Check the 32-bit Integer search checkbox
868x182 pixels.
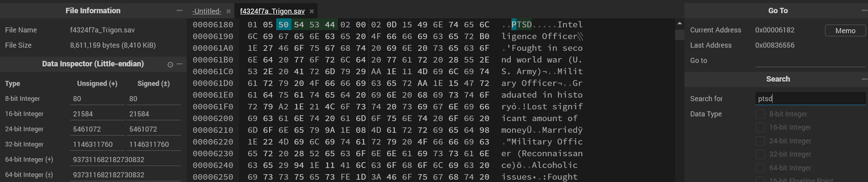[760, 154]
